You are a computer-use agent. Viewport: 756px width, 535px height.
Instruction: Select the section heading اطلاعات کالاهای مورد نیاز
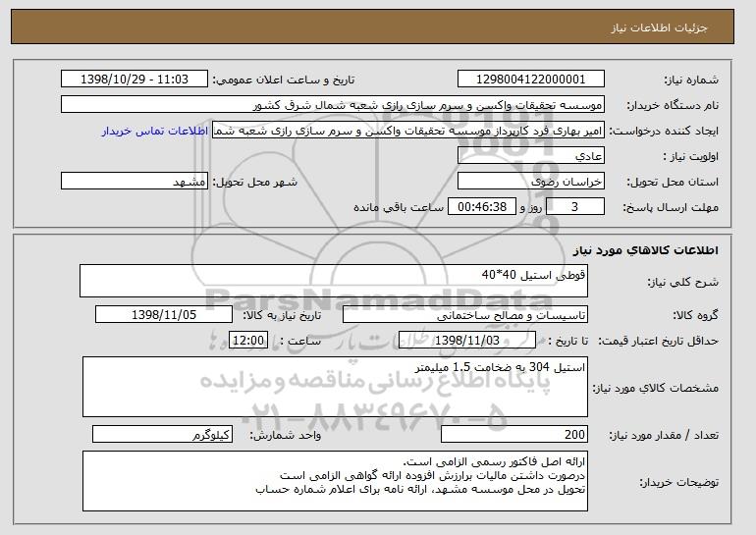click(646, 250)
